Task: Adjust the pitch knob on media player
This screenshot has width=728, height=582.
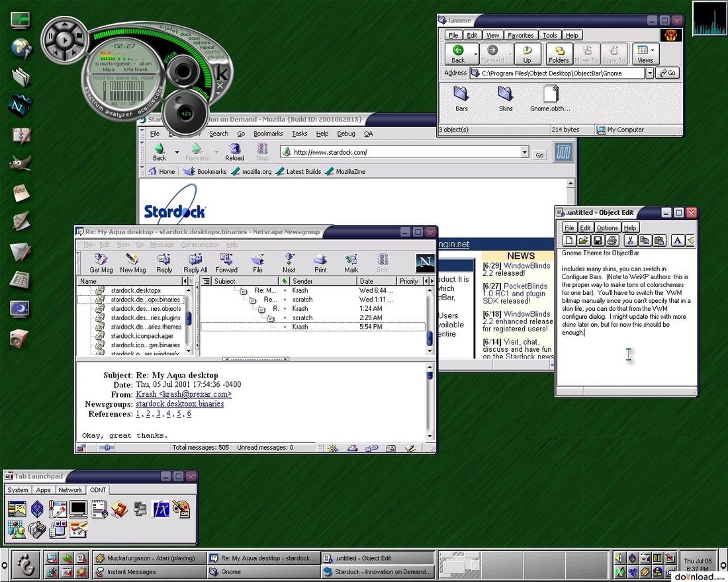Action: (183, 71)
